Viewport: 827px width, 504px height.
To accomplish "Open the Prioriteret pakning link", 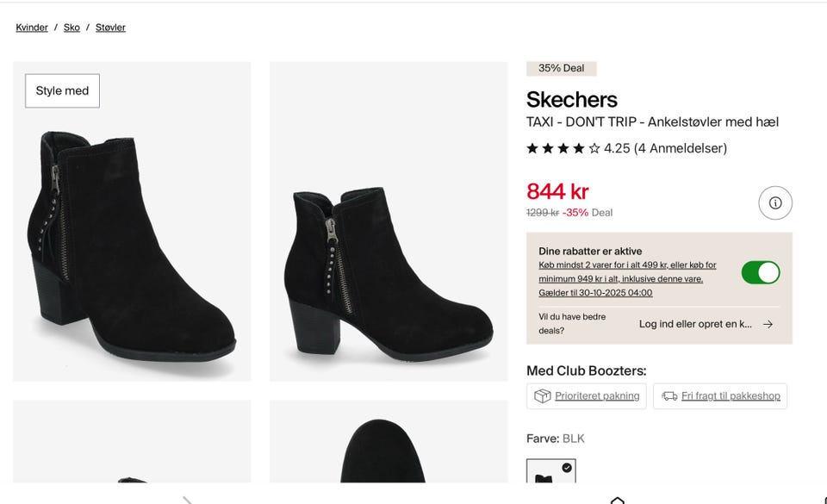I will 597,396.
